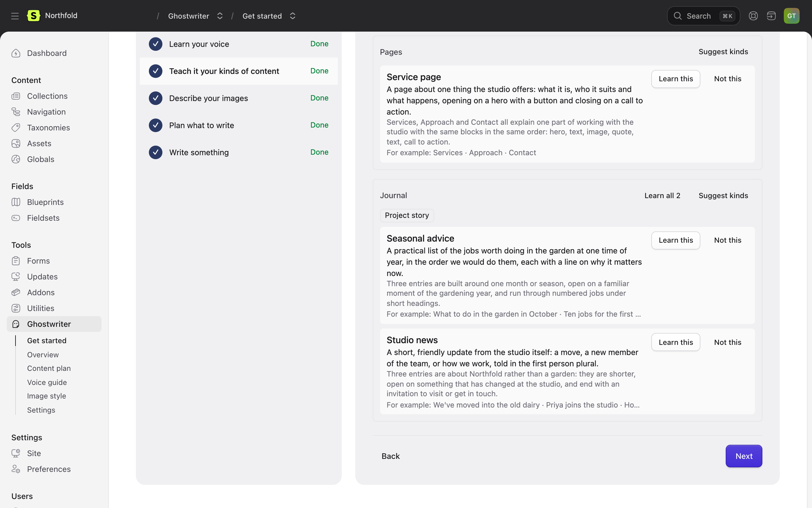
Task: Open the panel icon beside the GT avatar
Action: pyautogui.click(x=771, y=16)
